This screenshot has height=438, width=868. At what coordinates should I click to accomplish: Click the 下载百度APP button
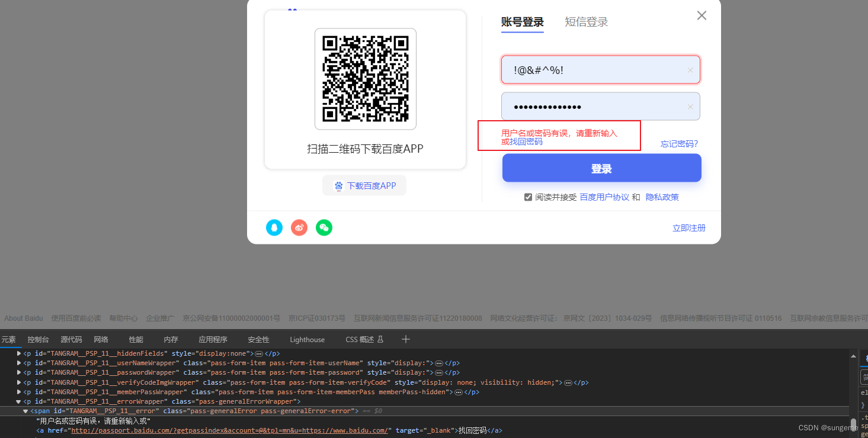364,185
